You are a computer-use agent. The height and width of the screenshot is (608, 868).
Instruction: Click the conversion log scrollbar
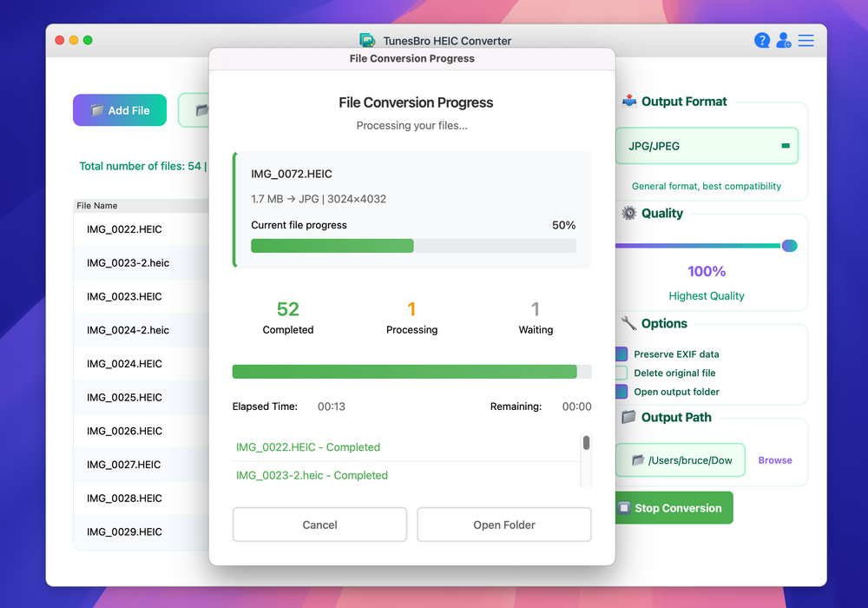[586, 442]
